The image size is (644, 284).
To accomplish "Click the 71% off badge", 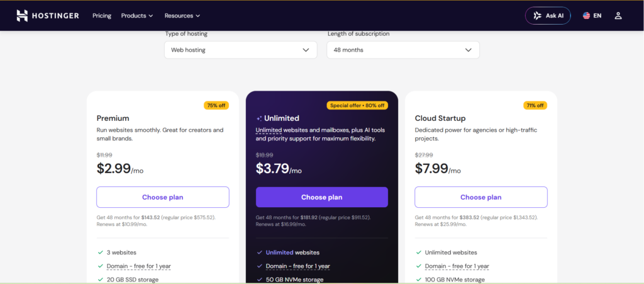I will click(535, 105).
